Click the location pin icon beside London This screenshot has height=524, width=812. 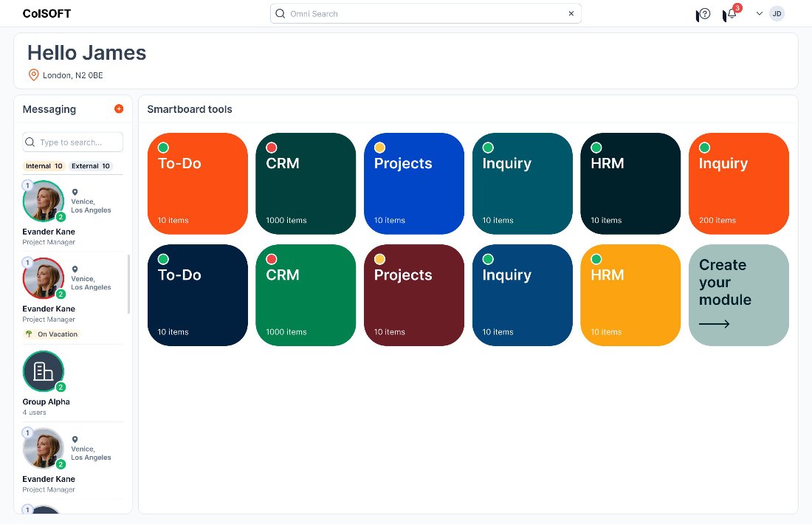click(x=34, y=75)
